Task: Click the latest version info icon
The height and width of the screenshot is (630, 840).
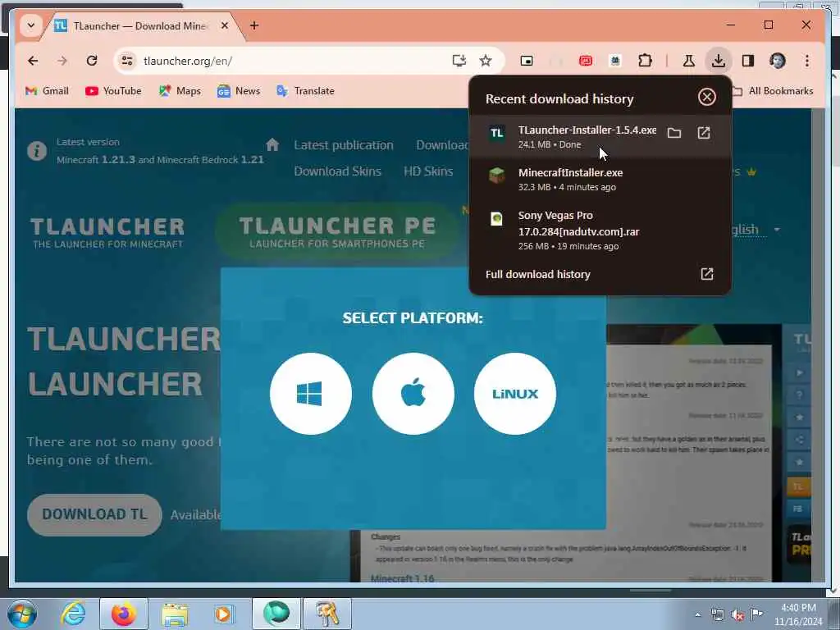Action: (x=37, y=151)
